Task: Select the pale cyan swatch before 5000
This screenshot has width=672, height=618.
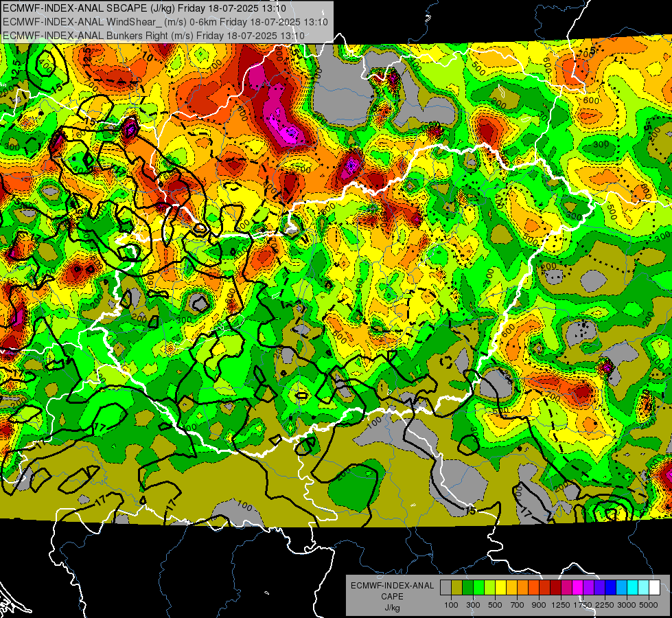Action: tap(644, 588)
